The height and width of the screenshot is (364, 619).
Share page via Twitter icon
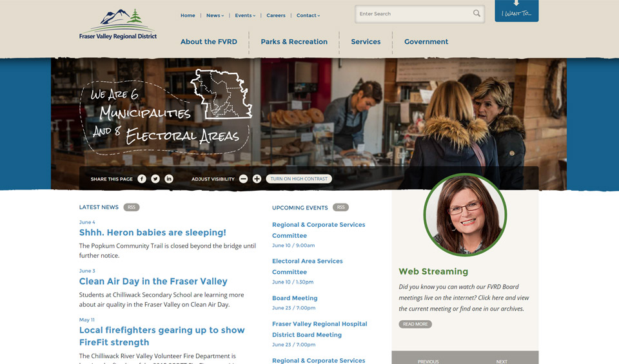click(x=155, y=178)
